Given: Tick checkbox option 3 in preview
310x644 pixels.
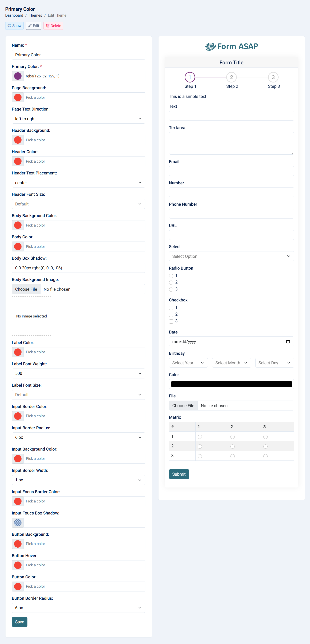Looking at the screenshot, I should click(x=171, y=321).
